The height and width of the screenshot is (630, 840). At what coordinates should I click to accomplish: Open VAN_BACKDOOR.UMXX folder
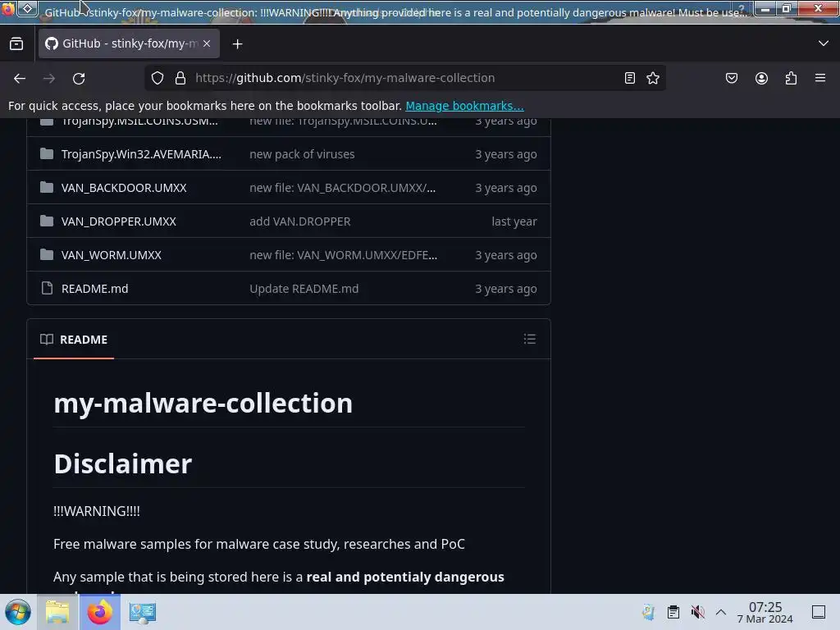[124, 188]
